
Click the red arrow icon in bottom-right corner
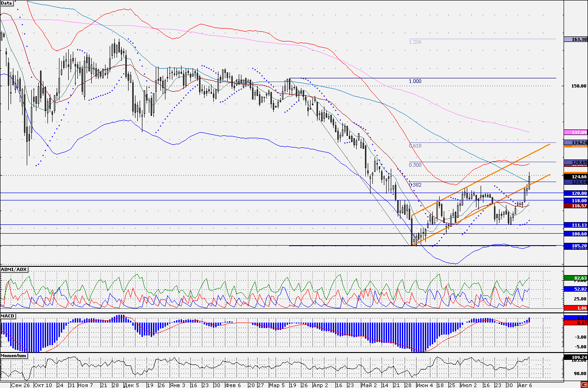583,384
